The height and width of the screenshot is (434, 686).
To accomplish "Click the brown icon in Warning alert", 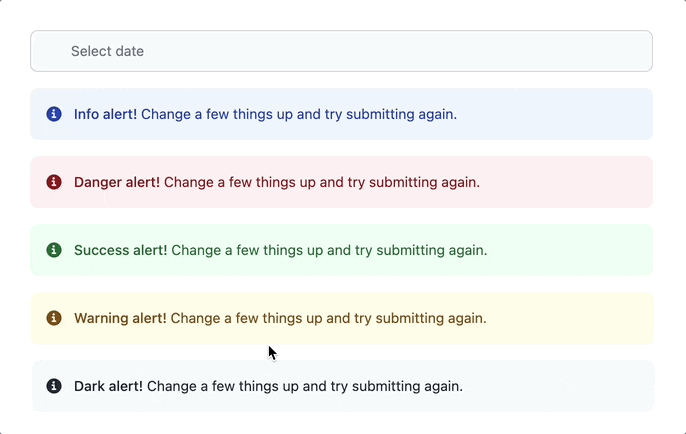I will pyautogui.click(x=54, y=318).
